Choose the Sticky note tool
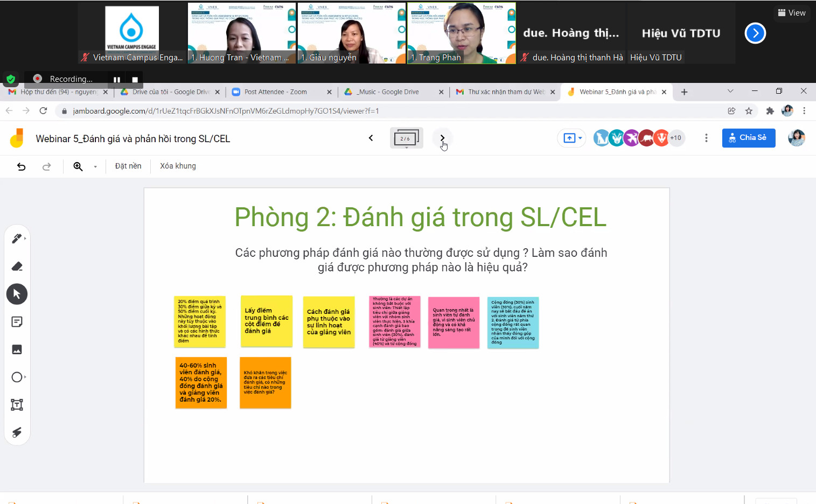 coord(17,322)
